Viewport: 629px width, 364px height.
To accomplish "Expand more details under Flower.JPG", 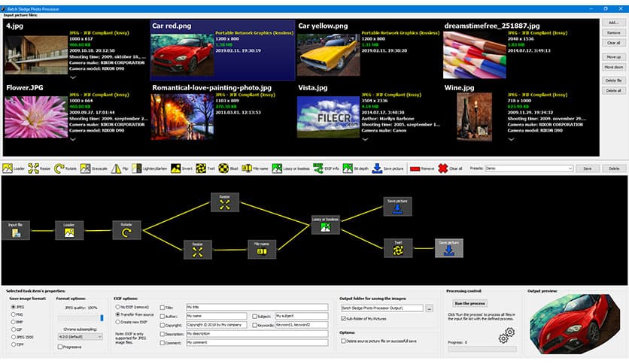I will 73,139.
